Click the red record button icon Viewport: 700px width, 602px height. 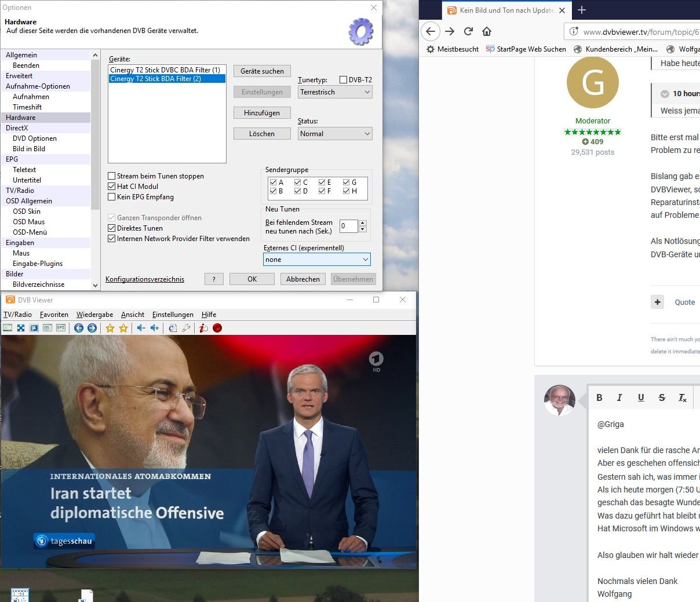pos(217,328)
